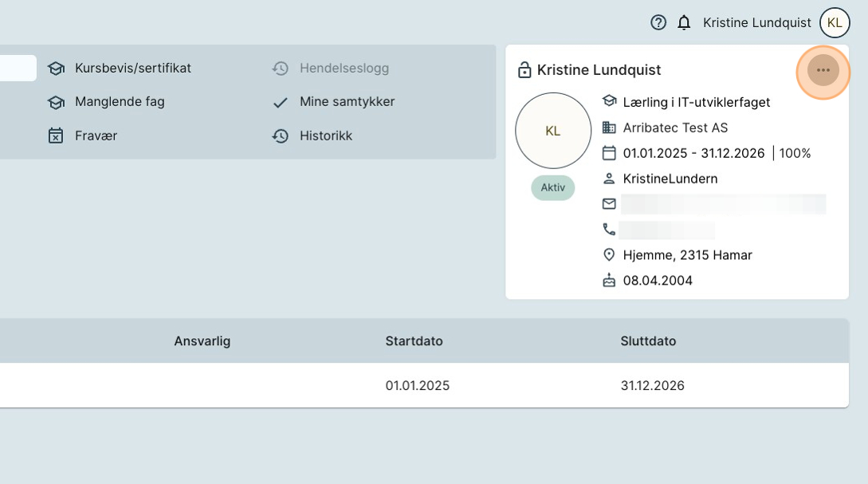View the Hendelseslogg entry

[x=344, y=68]
